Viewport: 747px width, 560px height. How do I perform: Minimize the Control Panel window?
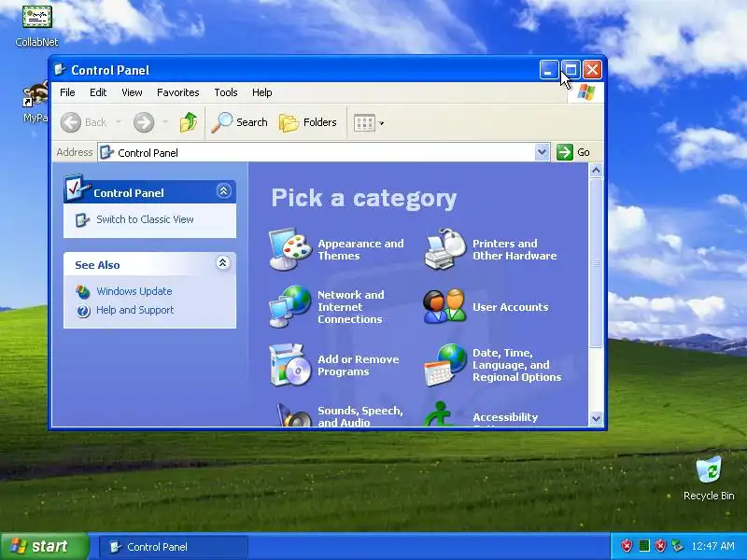tap(549, 70)
